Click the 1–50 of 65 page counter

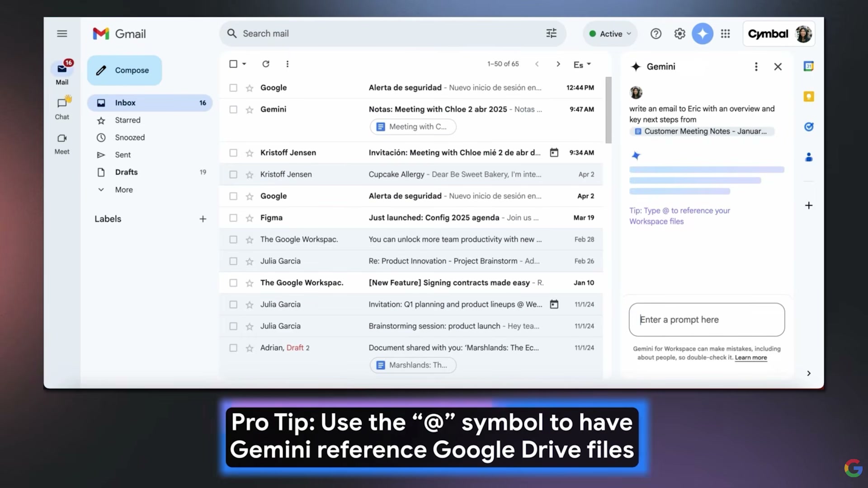coord(503,64)
